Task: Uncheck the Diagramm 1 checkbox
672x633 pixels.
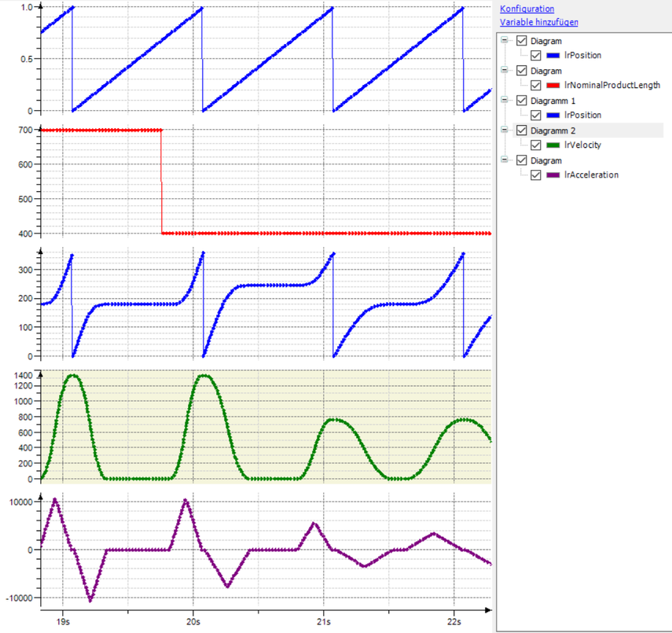Action: (x=522, y=101)
